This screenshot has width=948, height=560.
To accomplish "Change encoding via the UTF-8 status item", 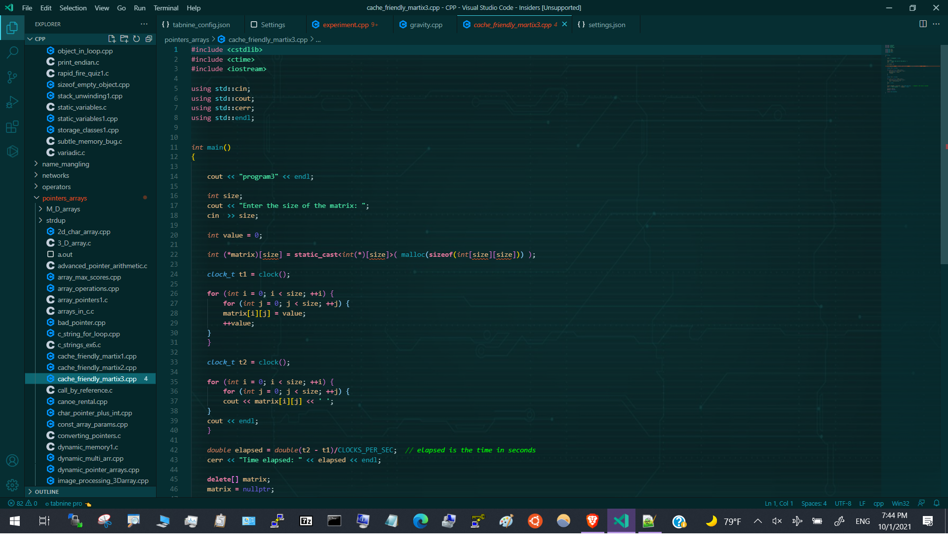I will (842, 503).
